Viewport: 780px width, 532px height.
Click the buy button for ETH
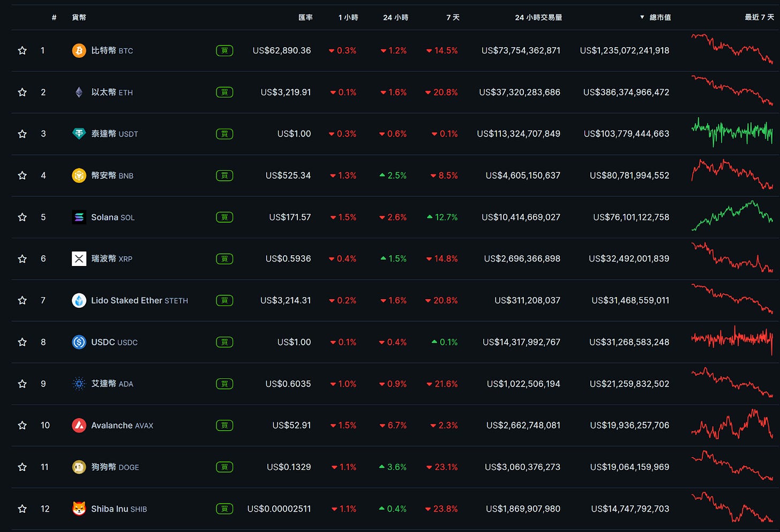tap(224, 92)
